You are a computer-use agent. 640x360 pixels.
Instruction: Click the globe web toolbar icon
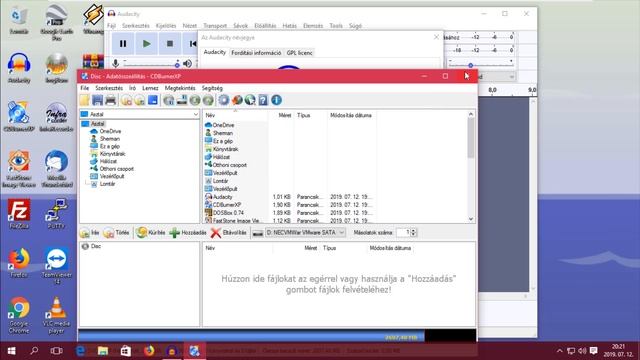(x=250, y=100)
